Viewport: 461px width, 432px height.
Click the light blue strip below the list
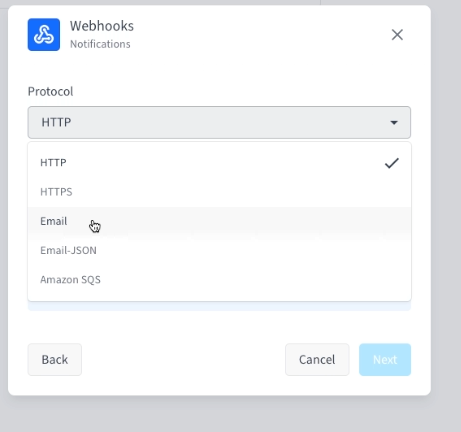point(219,306)
